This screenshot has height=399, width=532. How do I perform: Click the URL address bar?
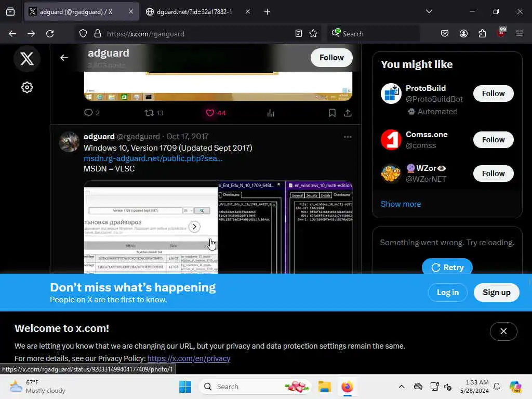point(198,34)
